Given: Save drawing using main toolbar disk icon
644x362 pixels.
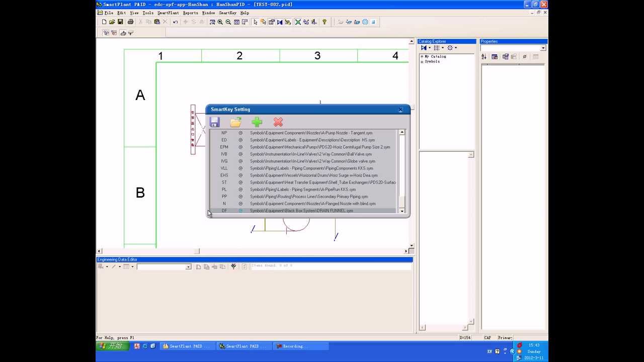Looking at the screenshot, I should [120, 22].
